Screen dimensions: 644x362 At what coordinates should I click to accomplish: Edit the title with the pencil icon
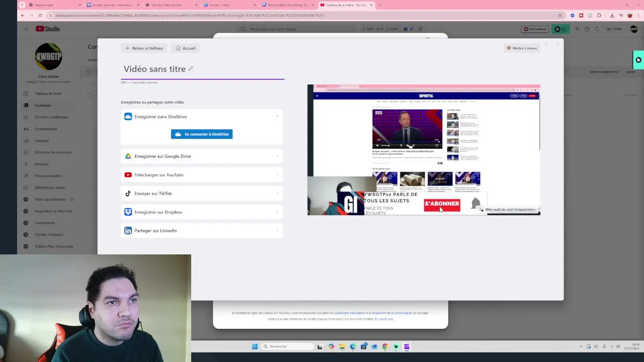point(191,69)
